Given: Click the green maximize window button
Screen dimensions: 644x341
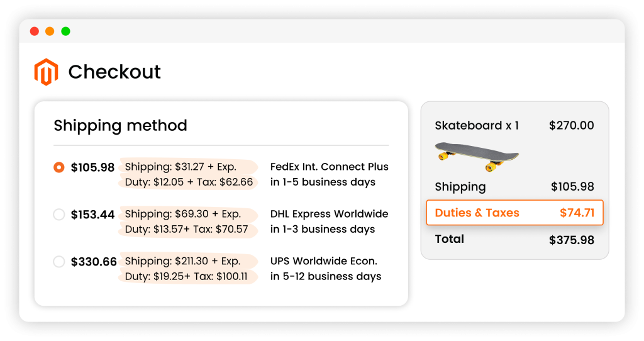Looking at the screenshot, I should [65, 31].
